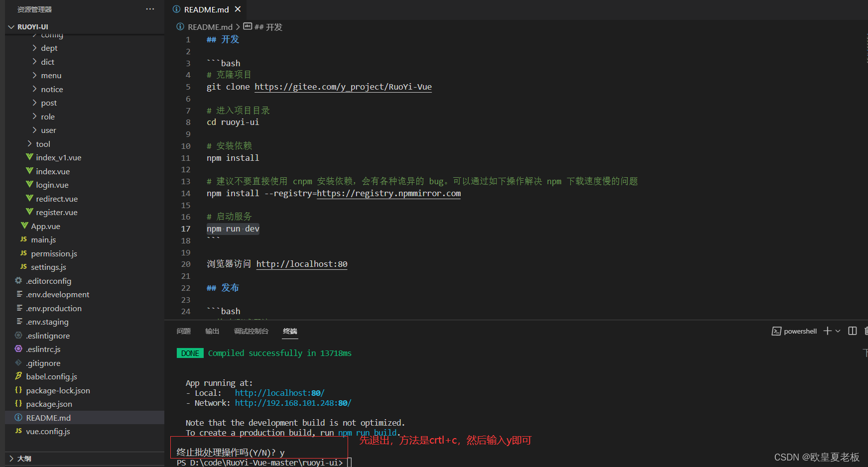Click the .env.production file icon
The height and width of the screenshot is (467, 868).
coord(19,308)
